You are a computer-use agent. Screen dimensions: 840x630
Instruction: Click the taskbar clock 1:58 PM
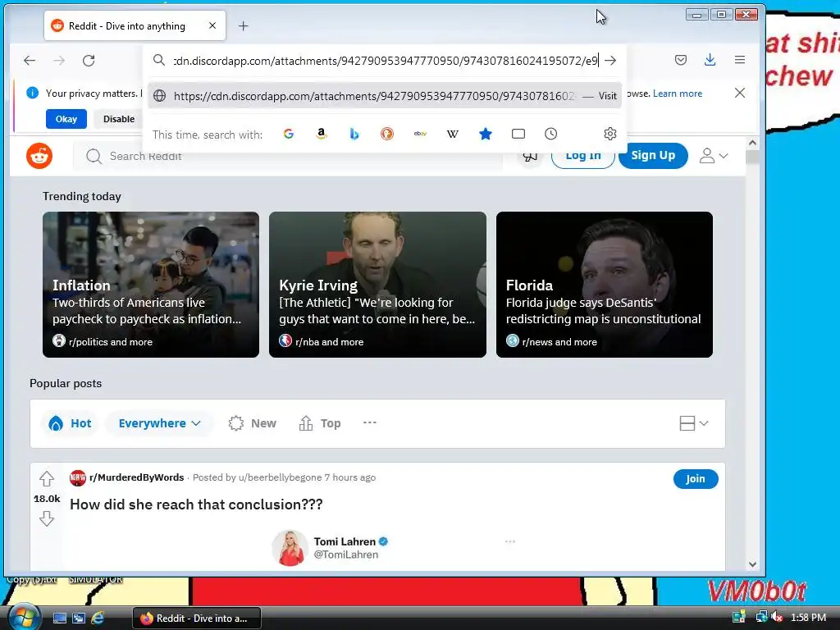[808, 618]
